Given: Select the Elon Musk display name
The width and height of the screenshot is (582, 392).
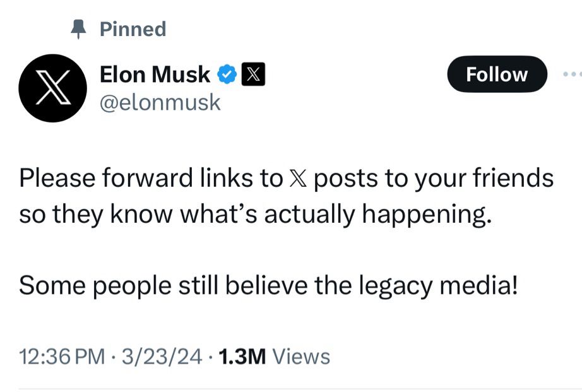Looking at the screenshot, I should [x=153, y=74].
